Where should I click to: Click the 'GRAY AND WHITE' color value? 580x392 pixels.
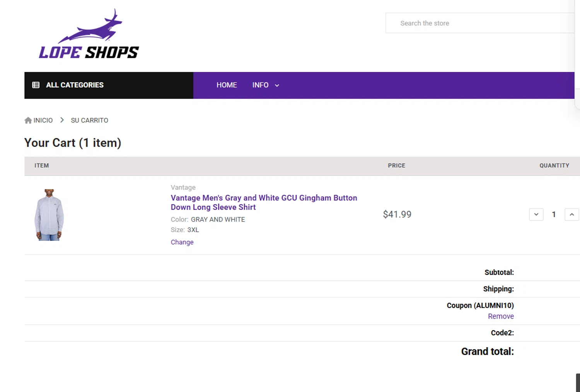point(218,220)
